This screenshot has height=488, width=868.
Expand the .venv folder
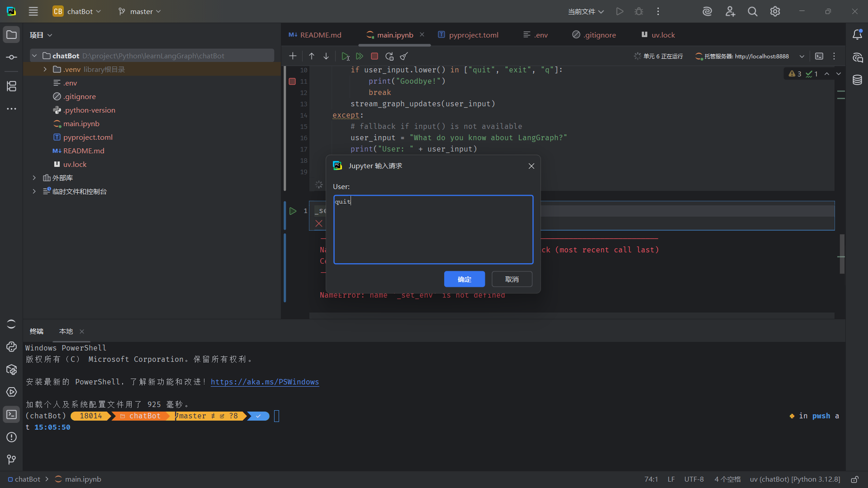click(x=45, y=69)
